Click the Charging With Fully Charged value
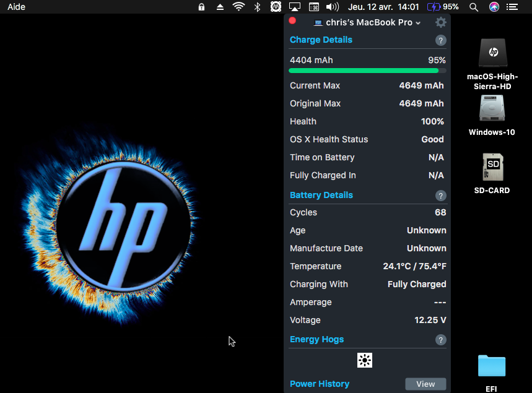Screen dimensions: 532x393 (417, 284)
